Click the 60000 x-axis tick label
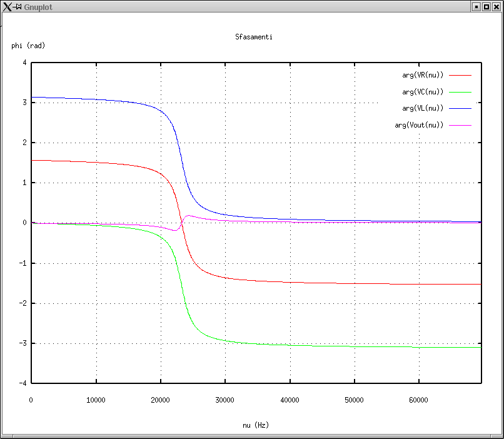Screen dimensions: 504x439 418,400
